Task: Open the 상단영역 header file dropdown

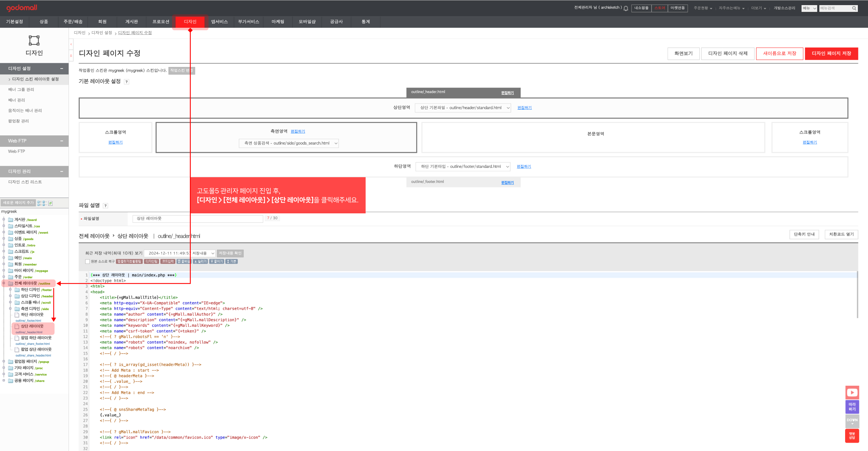Action: pos(463,108)
